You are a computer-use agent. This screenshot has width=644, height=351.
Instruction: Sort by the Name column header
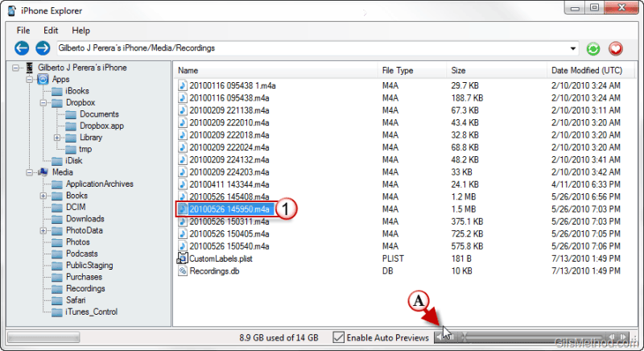[x=275, y=71]
